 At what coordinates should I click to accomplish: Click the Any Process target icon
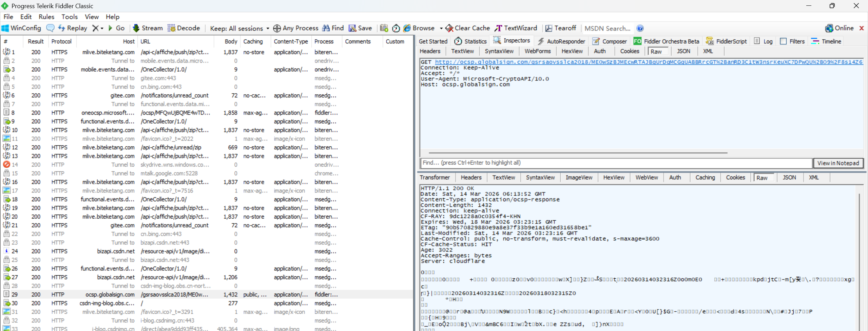point(277,28)
